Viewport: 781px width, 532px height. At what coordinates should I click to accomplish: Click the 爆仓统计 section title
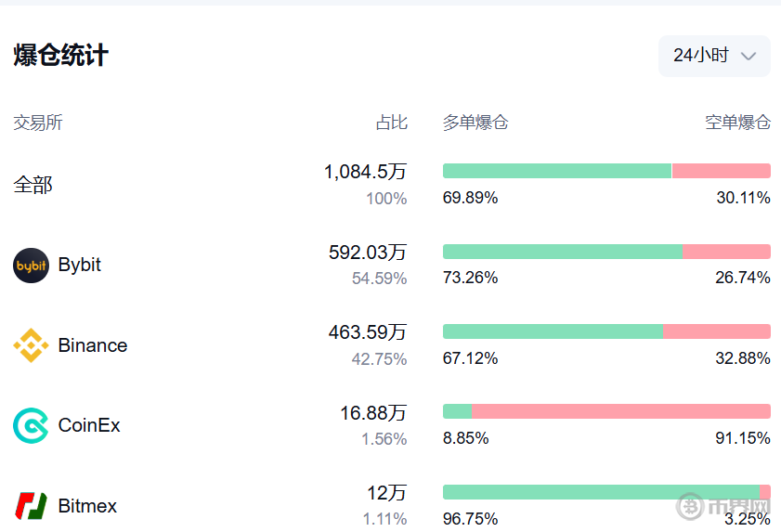(61, 56)
